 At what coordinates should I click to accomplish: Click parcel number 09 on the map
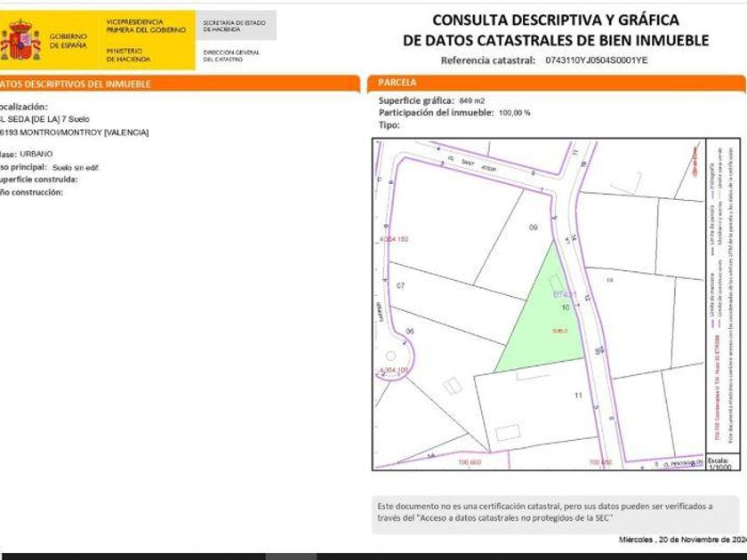[533, 228]
